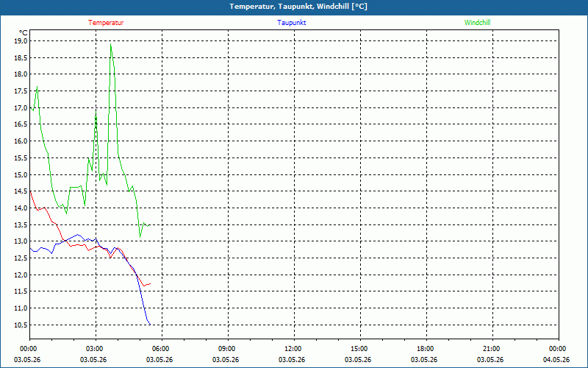Click the 03.05.26 date under 12:00
588x368 pixels.
point(292,360)
